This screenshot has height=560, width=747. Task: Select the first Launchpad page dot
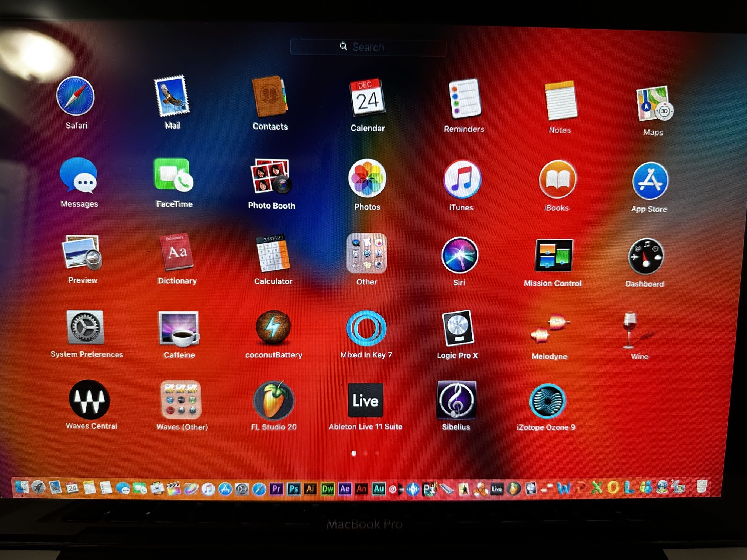[x=354, y=453]
